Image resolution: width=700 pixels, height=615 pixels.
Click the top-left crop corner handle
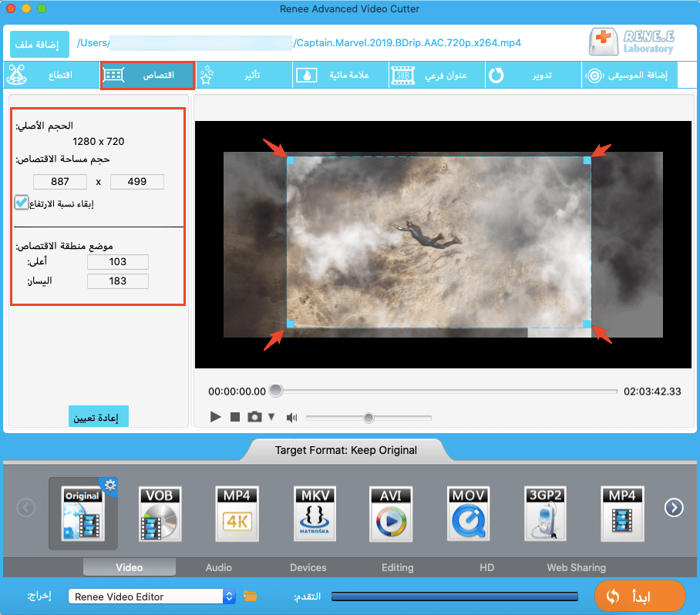tap(290, 160)
